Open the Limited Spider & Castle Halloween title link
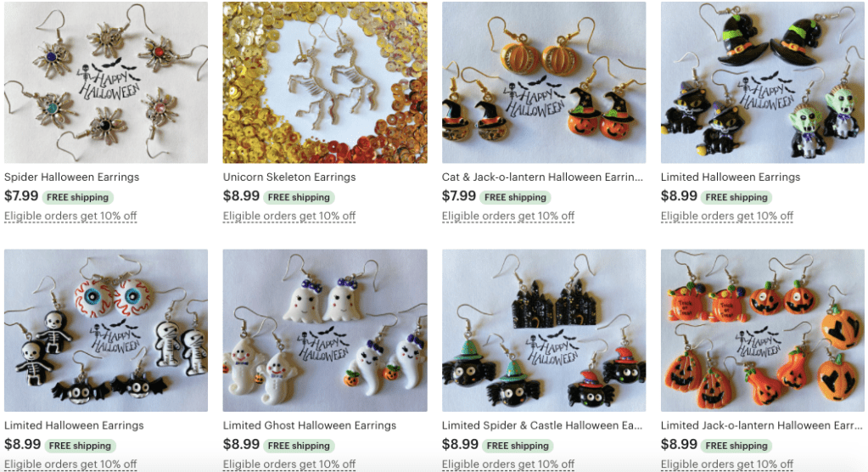868x472 pixels. click(542, 425)
